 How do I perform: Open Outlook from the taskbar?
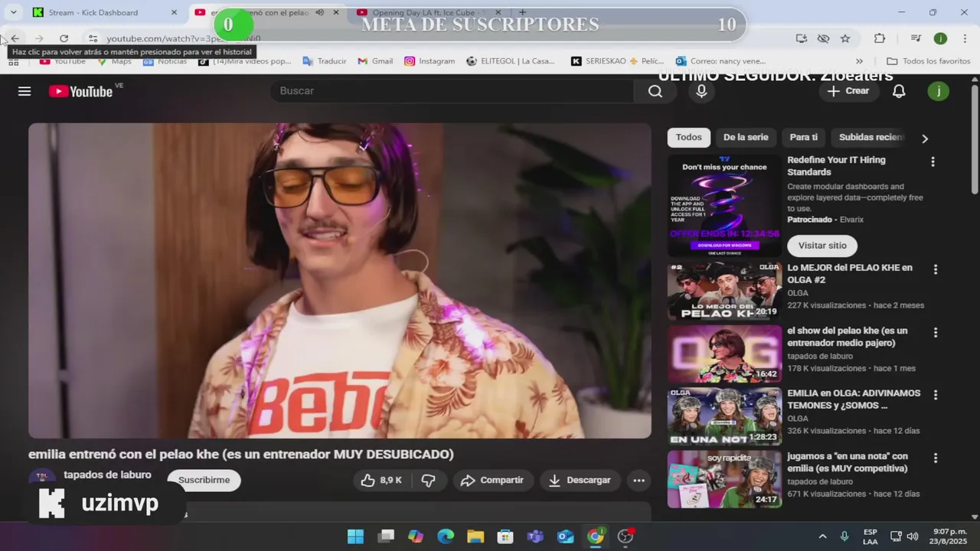pyautogui.click(x=565, y=536)
